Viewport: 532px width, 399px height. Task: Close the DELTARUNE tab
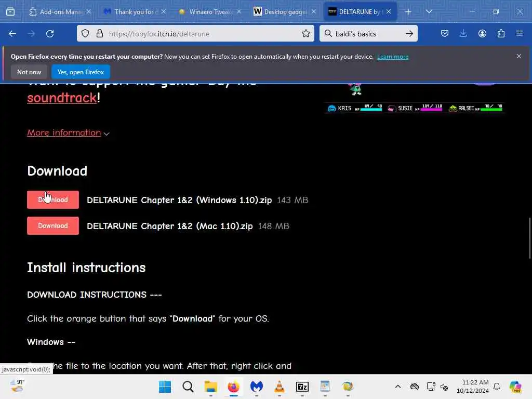click(x=389, y=12)
